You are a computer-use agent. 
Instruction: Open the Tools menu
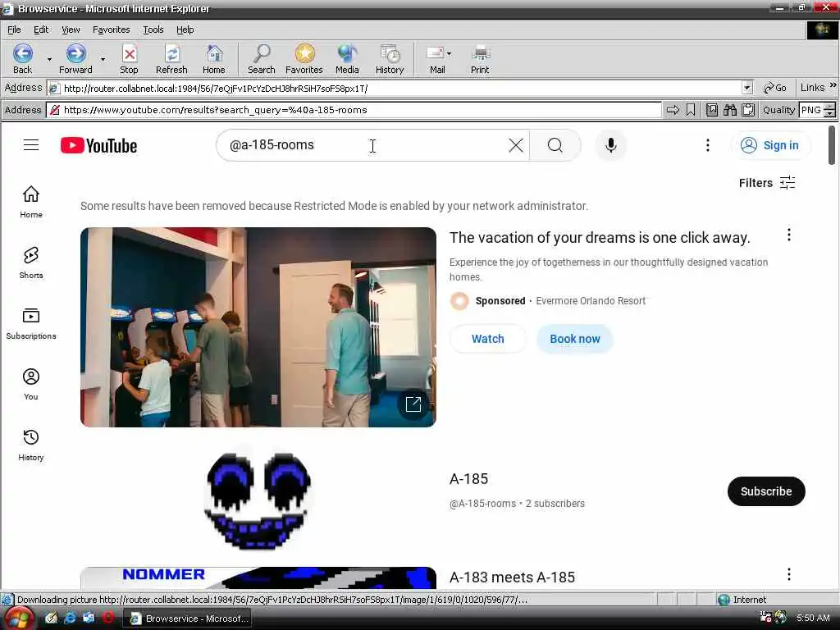pos(153,30)
